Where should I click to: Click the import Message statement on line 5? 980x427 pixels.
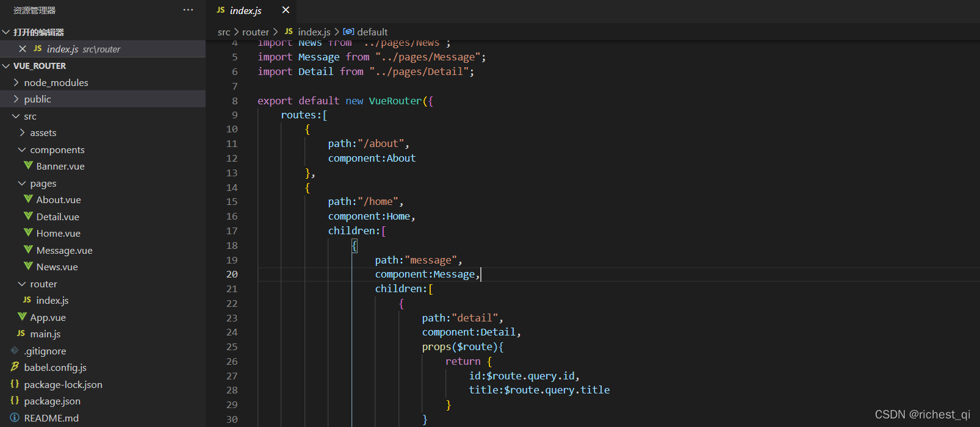pyautogui.click(x=372, y=57)
